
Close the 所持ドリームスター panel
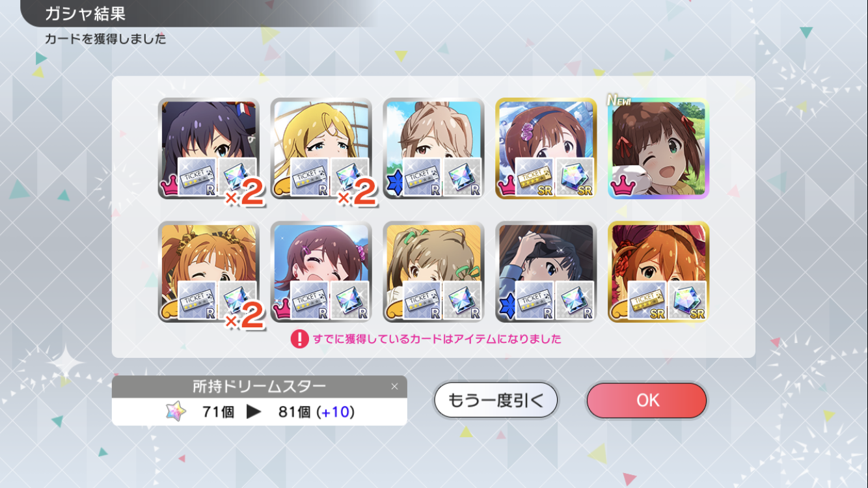(x=394, y=386)
